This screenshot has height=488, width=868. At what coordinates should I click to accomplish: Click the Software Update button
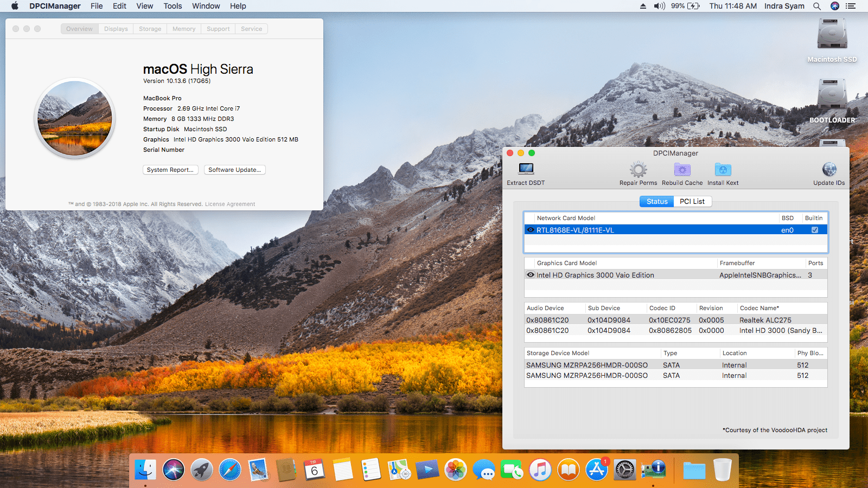point(234,170)
